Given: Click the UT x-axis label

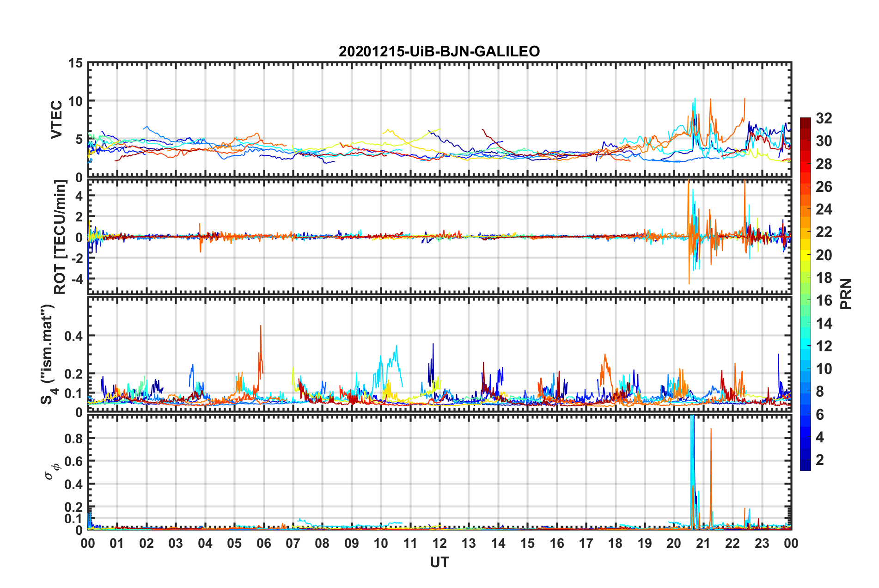Looking at the screenshot, I should click(x=439, y=562).
